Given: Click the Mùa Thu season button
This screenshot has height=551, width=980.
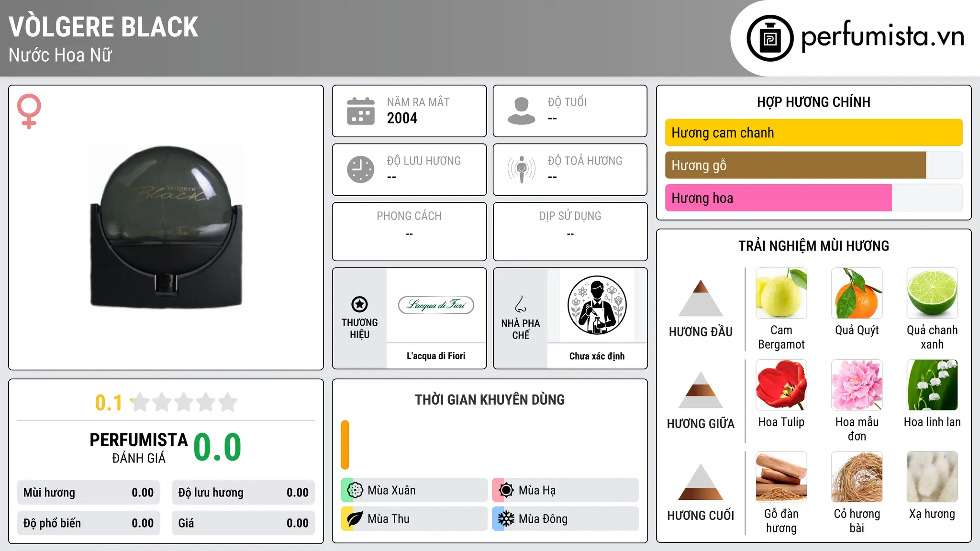Looking at the screenshot, I should click(414, 519).
